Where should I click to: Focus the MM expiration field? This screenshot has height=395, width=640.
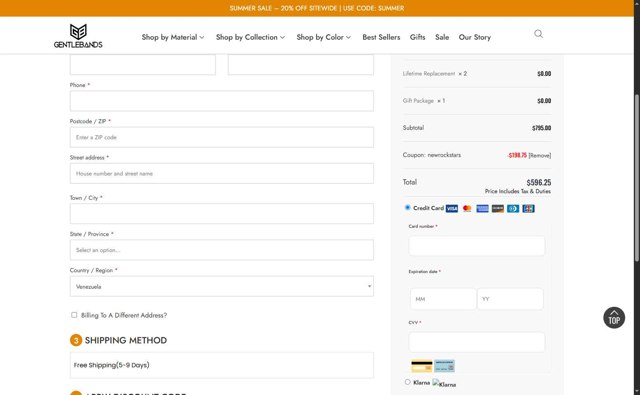click(443, 299)
